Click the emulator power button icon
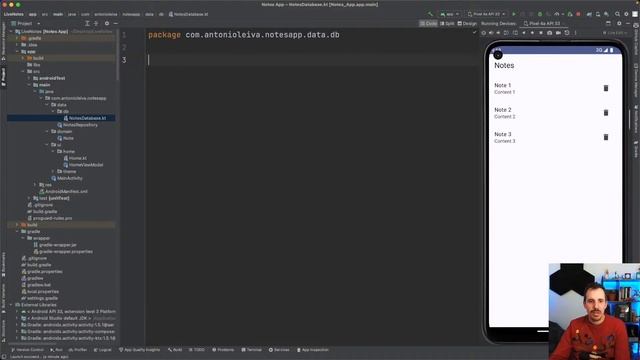Image resolution: width=640 pixels, height=360 pixels. [x=484, y=33]
